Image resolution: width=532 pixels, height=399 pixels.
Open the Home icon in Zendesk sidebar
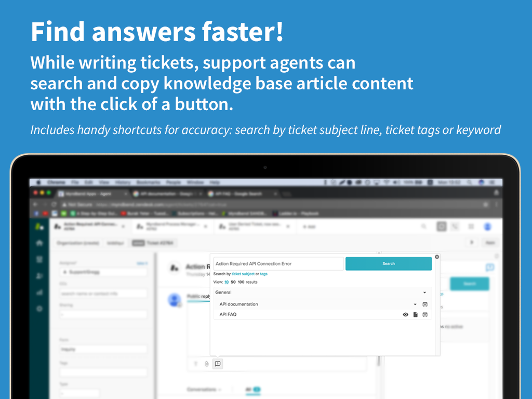pyautogui.click(x=39, y=243)
